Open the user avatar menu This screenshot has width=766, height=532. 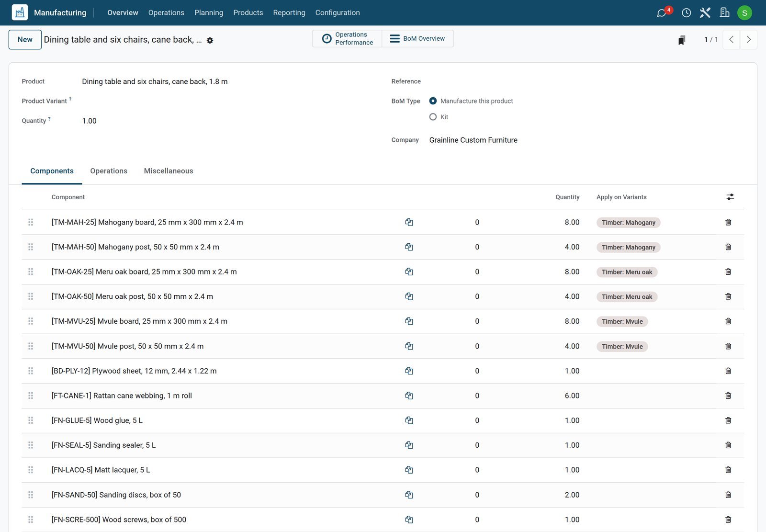[x=744, y=13]
